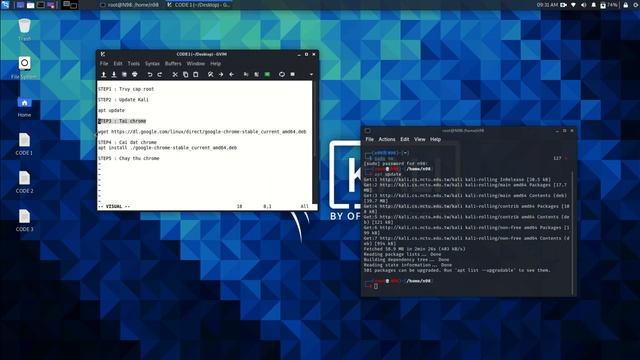Click the Find Next right-arrow icon in GVim
This screenshot has width=640, height=360.
[x=221, y=74]
